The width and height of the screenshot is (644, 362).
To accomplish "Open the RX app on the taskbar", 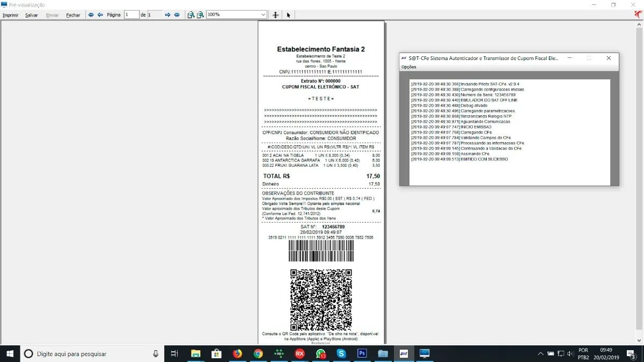I will point(299,354).
